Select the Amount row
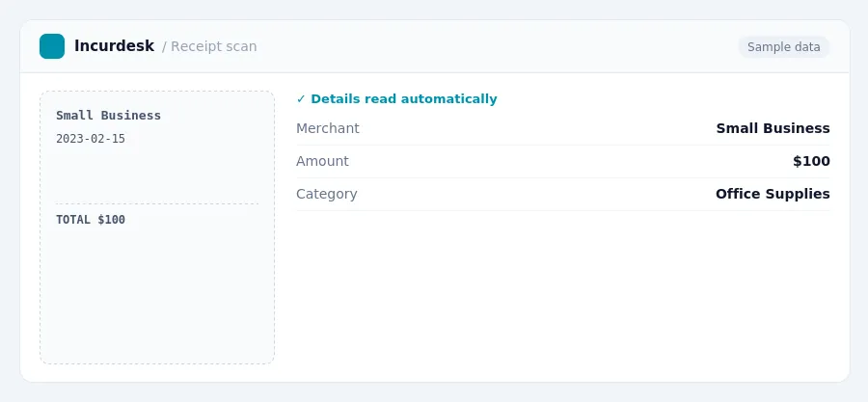Screen dimensions: 868x402 [x=563, y=161]
